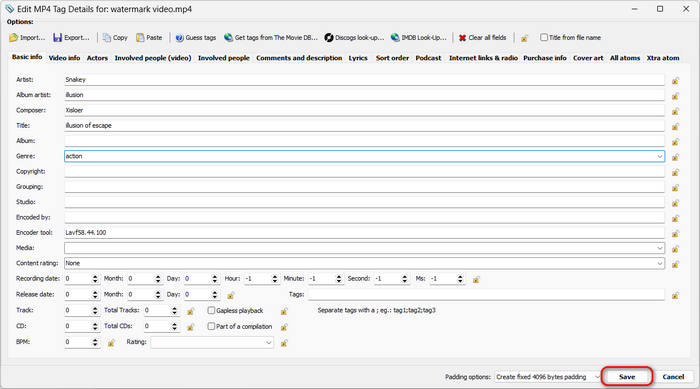Switch to the Lyrics tab

point(358,58)
